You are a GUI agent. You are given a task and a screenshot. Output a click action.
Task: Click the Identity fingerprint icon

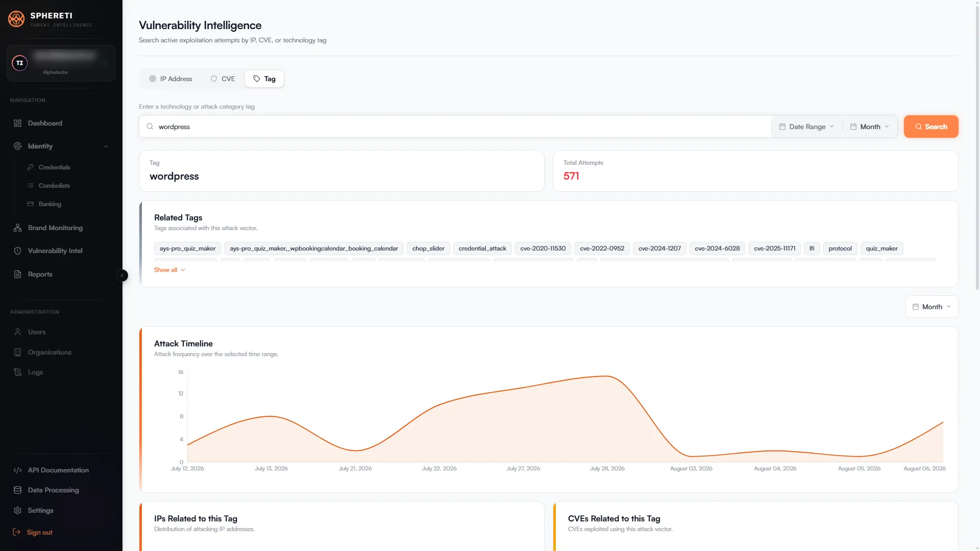17,146
